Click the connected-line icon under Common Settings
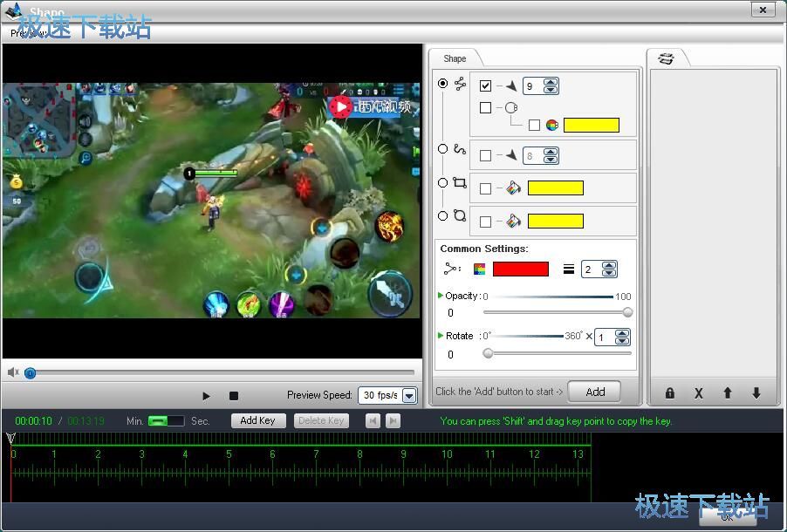The width and height of the screenshot is (787, 532). click(x=452, y=269)
